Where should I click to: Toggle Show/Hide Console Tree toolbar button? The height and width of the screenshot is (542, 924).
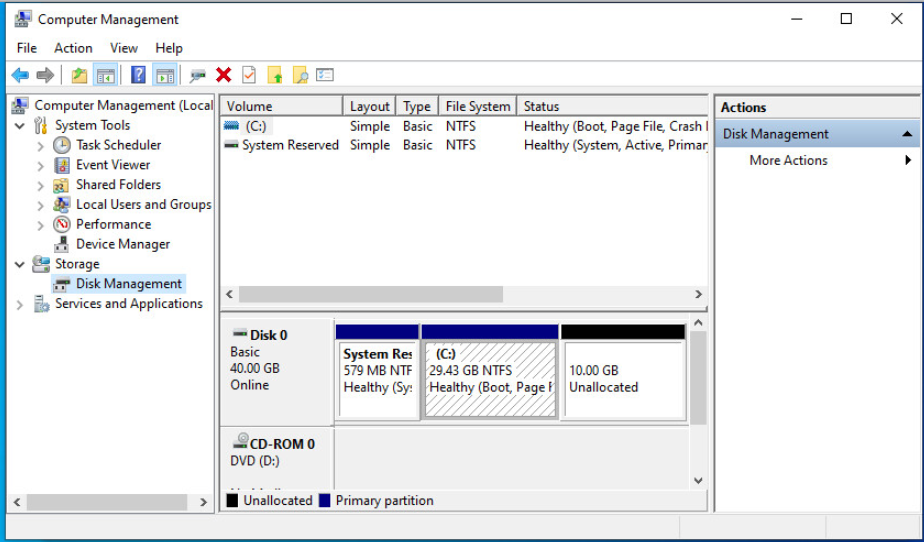105,75
